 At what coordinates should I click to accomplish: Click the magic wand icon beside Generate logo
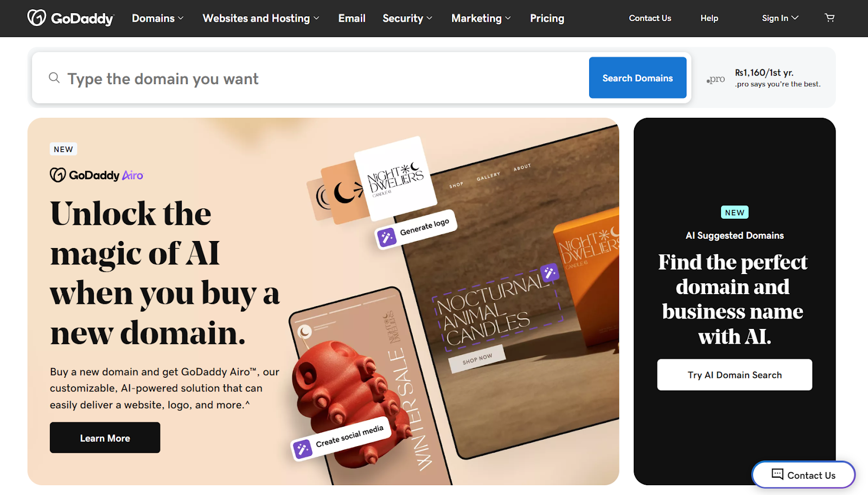point(387,237)
